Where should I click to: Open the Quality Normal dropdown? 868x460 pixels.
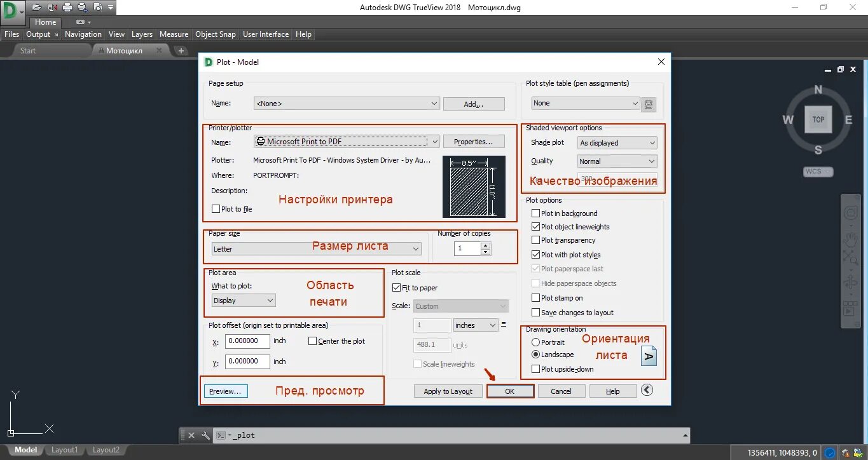tap(617, 161)
